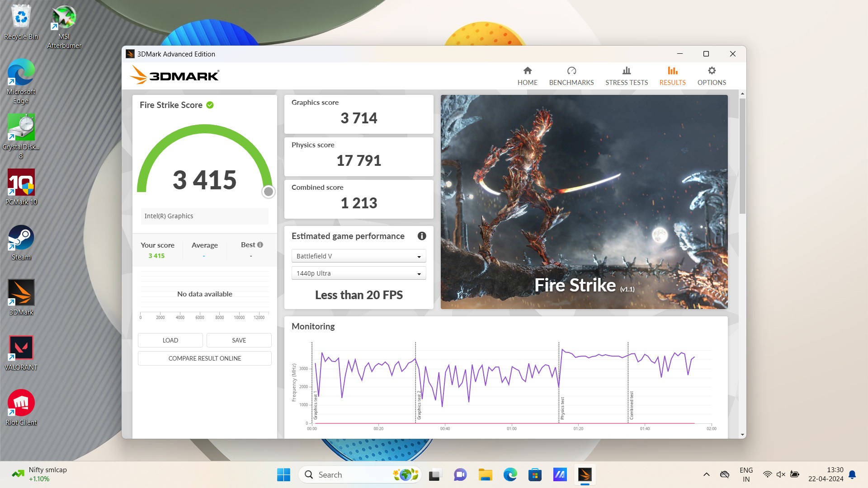Expand the Battlefield V game dropdown
Screen dimensions: 868x488
[x=359, y=256]
